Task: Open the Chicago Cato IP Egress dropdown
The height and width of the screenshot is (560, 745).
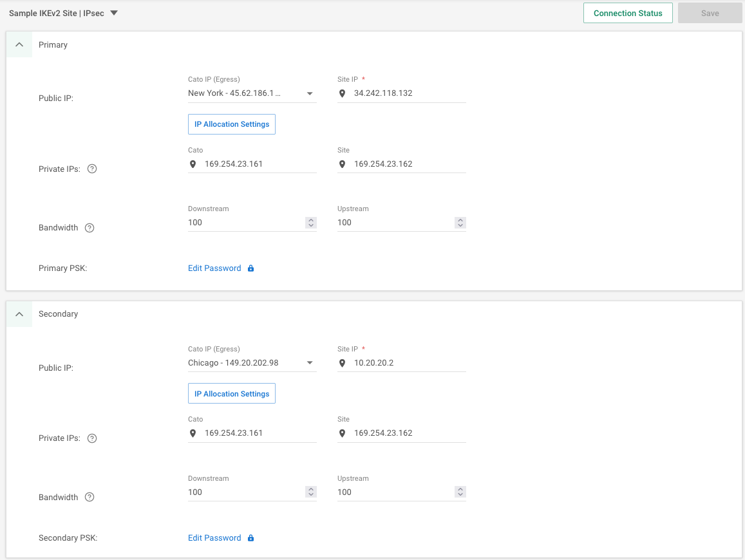Action: click(x=309, y=362)
